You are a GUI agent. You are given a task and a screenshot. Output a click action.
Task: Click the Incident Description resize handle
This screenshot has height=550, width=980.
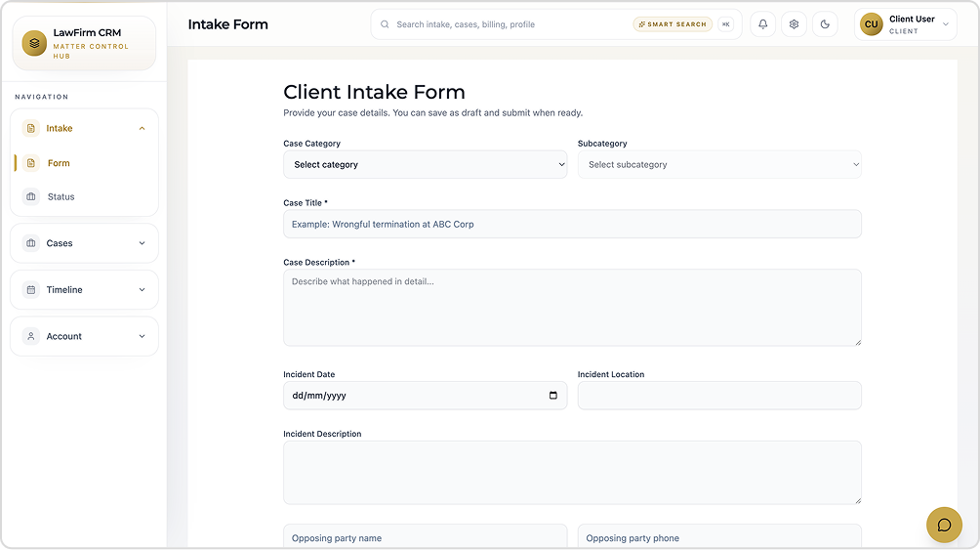[x=857, y=500]
